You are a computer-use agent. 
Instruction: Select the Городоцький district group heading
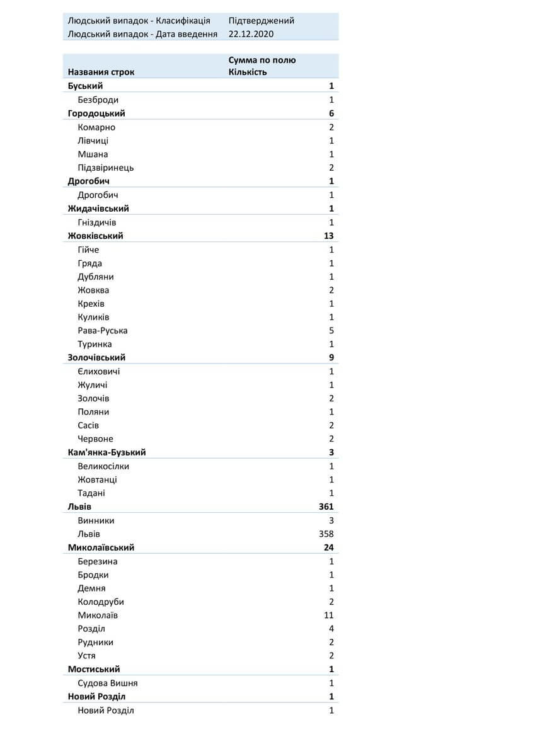coord(96,113)
